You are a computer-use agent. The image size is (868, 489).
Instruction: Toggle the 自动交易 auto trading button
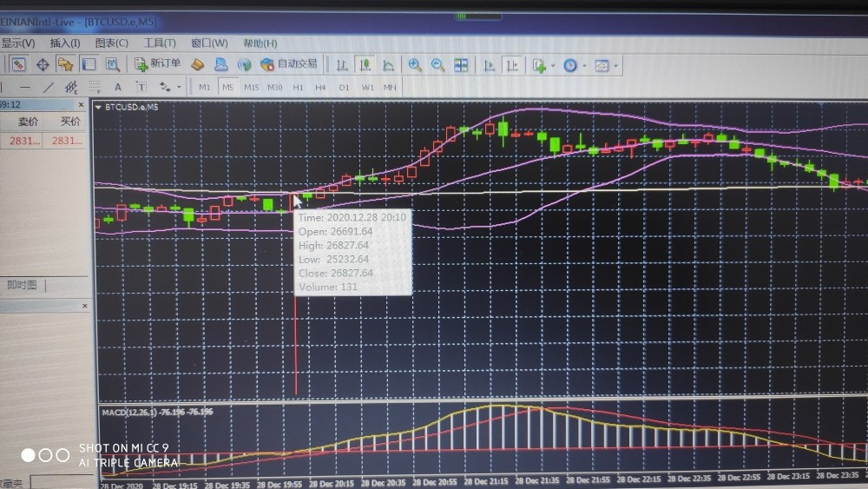tap(289, 64)
